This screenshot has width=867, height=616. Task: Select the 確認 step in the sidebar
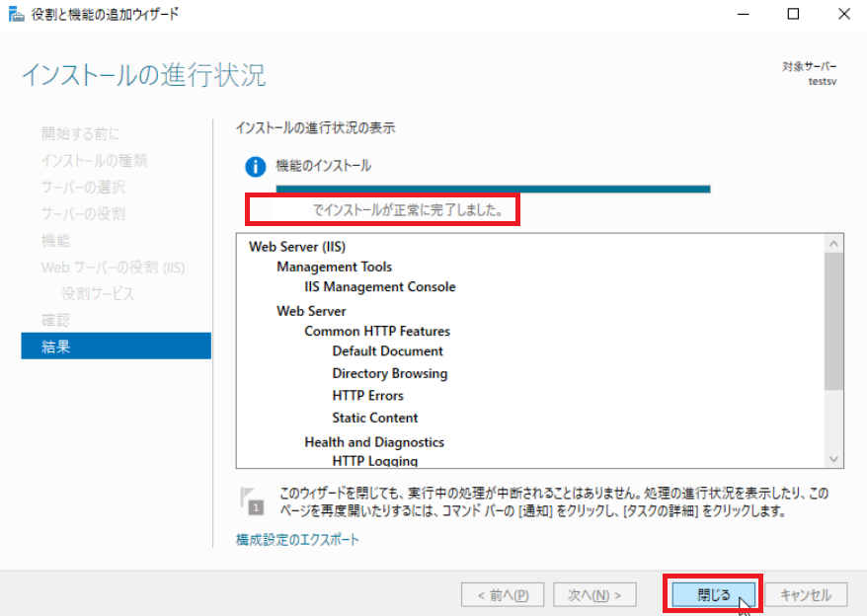pos(56,320)
